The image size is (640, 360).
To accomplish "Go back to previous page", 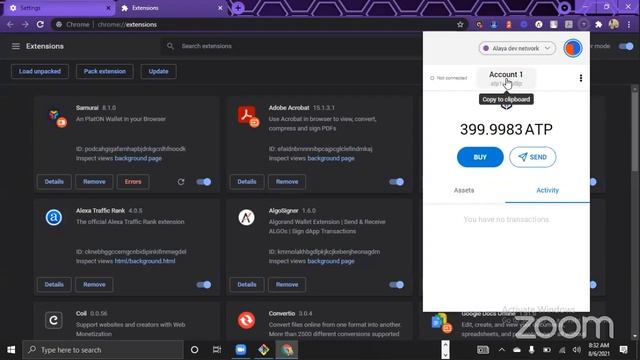I will [10, 24].
